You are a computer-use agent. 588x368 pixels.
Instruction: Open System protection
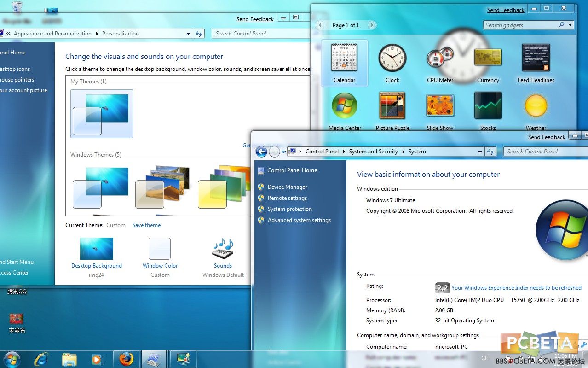tap(290, 209)
